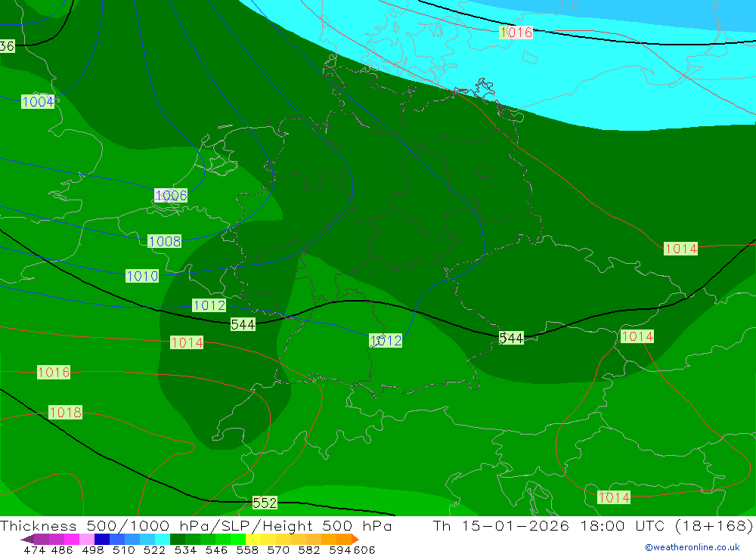This screenshot has width=756, height=554.
Task: Click the first yellow legend swatch
Action: 253,539
